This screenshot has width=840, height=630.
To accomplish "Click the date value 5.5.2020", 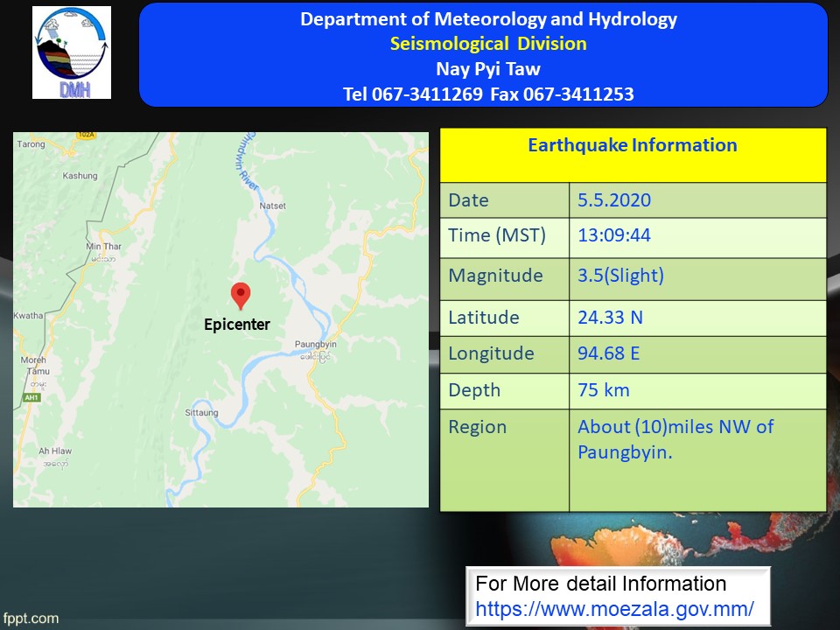I will tap(614, 199).
